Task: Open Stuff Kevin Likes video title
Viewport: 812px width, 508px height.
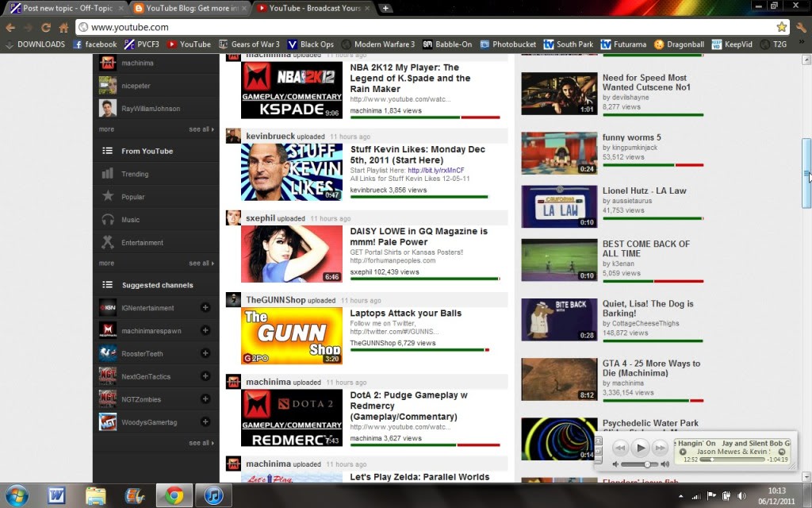Action: click(x=417, y=155)
